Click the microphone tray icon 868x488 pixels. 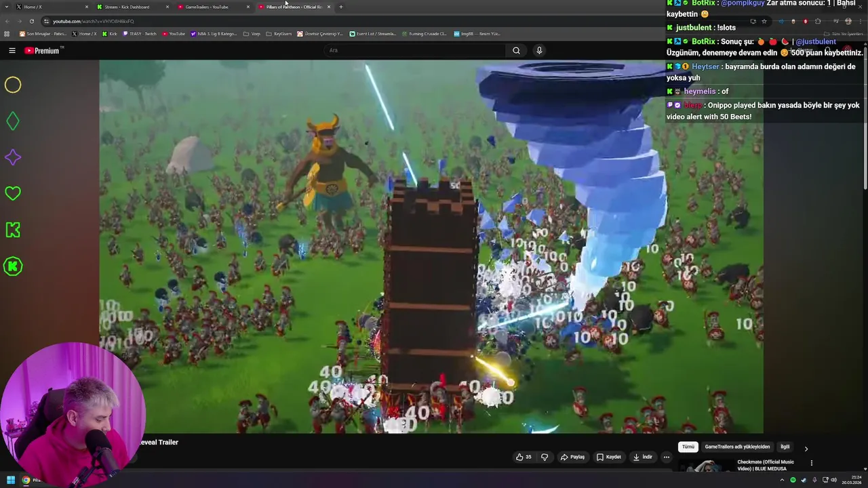click(814, 480)
